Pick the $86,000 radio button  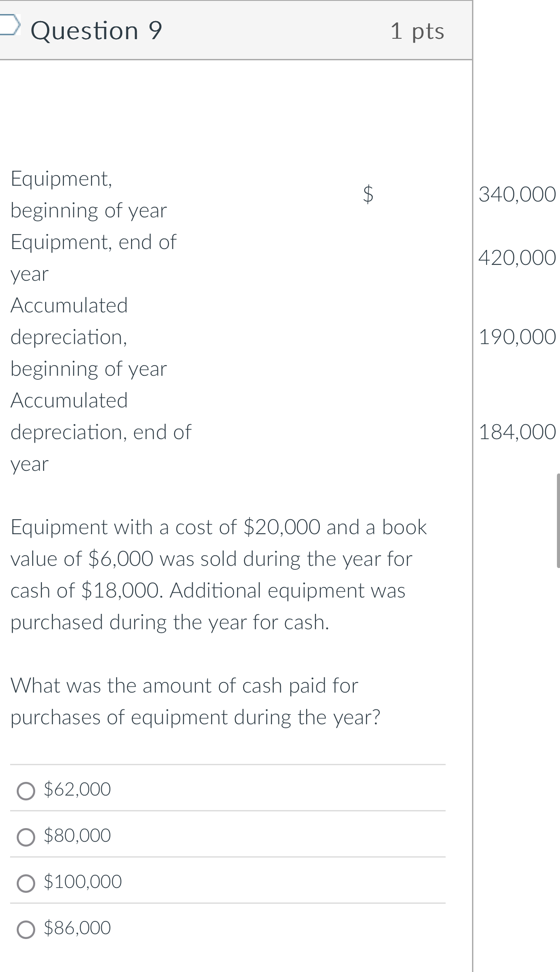coord(26,929)
